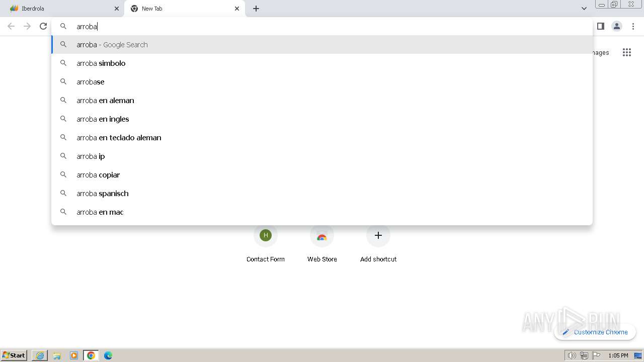This screenshot has height=362, width=644.
Task: Pick the 'arroba ip' suggestion
Action: point(322,156)
